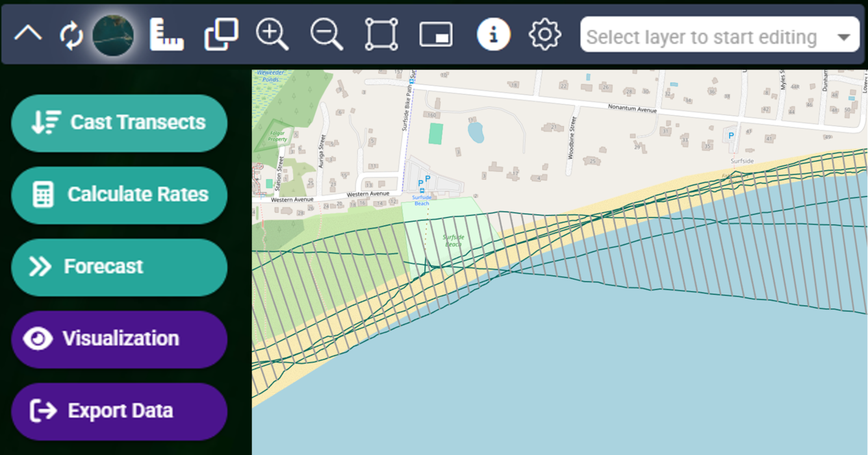The height and width of the screenshot is (455, 868).
Task: Select the zoom out tool
Action: [x=326, y=34]
